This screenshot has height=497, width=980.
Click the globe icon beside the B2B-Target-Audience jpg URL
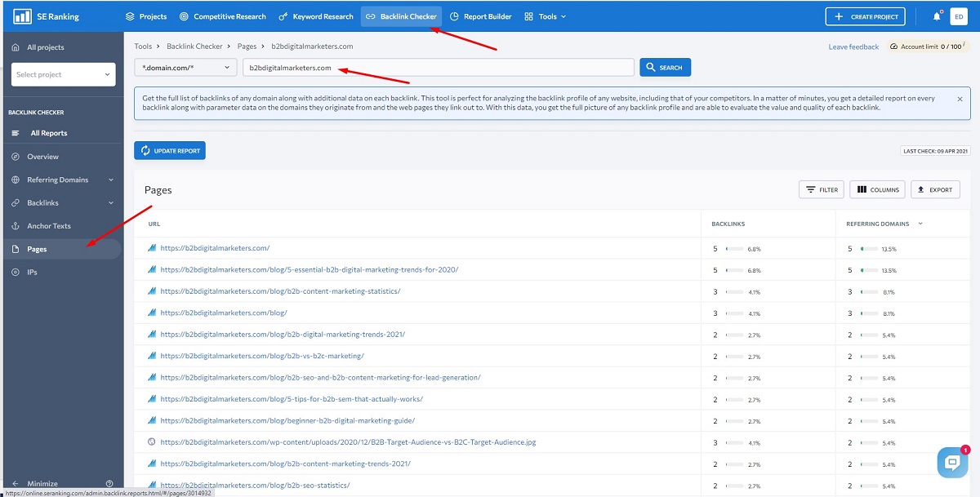[x=151, y=442]
